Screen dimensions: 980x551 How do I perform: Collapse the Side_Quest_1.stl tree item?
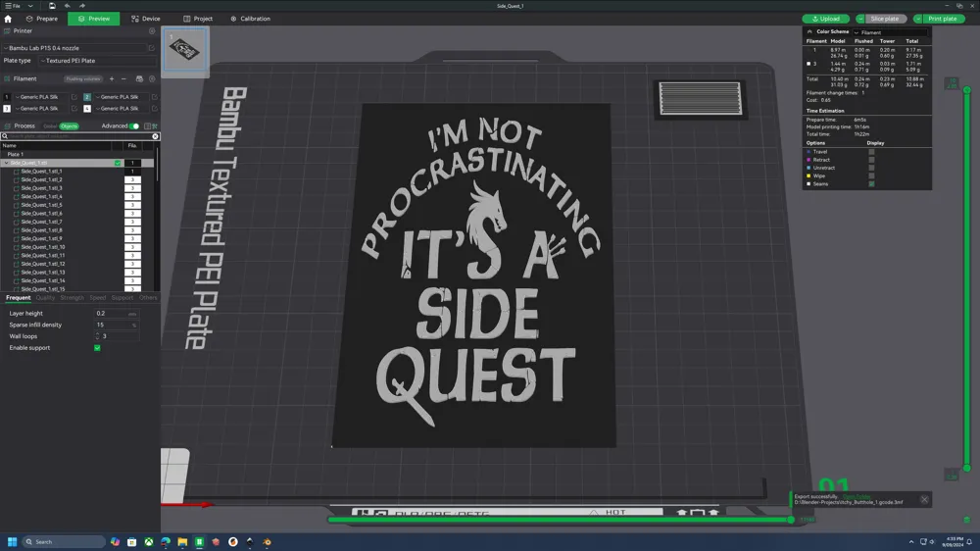tap(6, 163)
